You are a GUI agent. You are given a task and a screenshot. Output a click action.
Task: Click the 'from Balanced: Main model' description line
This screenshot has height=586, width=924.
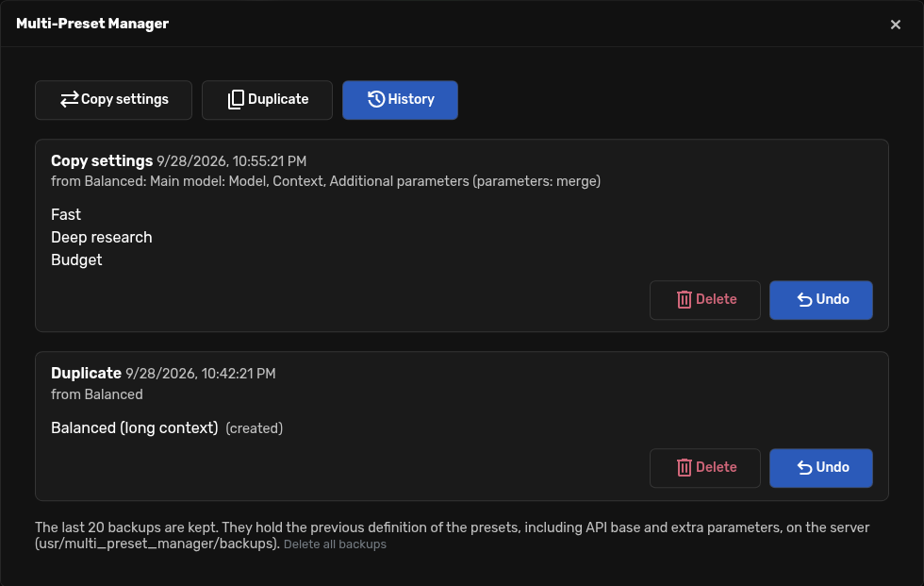[326, 181]
